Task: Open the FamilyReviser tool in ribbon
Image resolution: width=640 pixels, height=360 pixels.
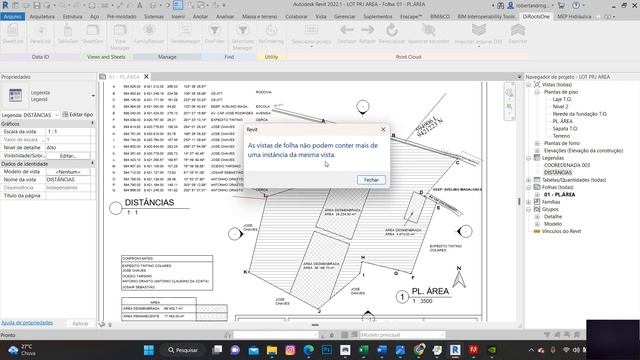Action: pos(149,34)
